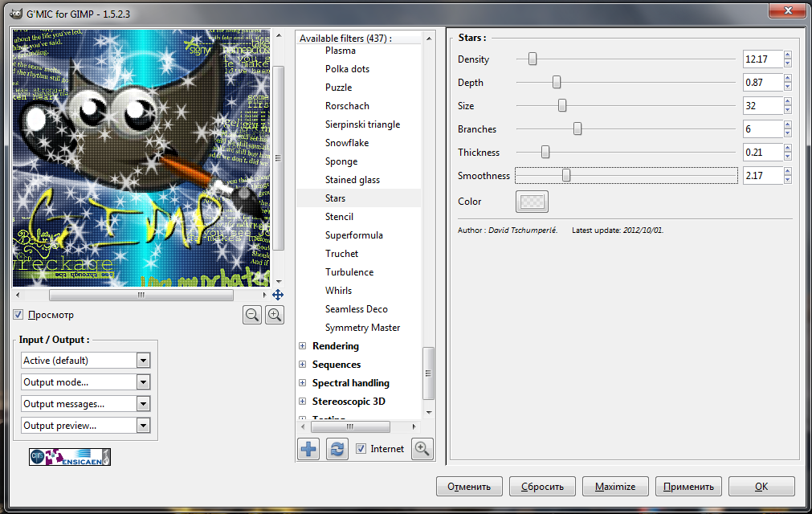
Task: Click the Depth value field 0.87
Action: click(762, 82)
